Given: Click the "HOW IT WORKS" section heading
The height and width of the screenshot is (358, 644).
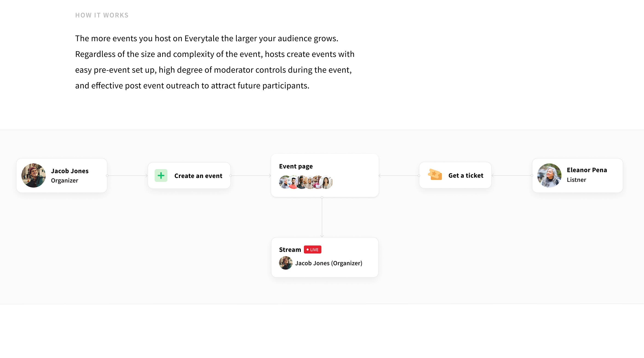Looking at the screenshot, I should 102,15.
